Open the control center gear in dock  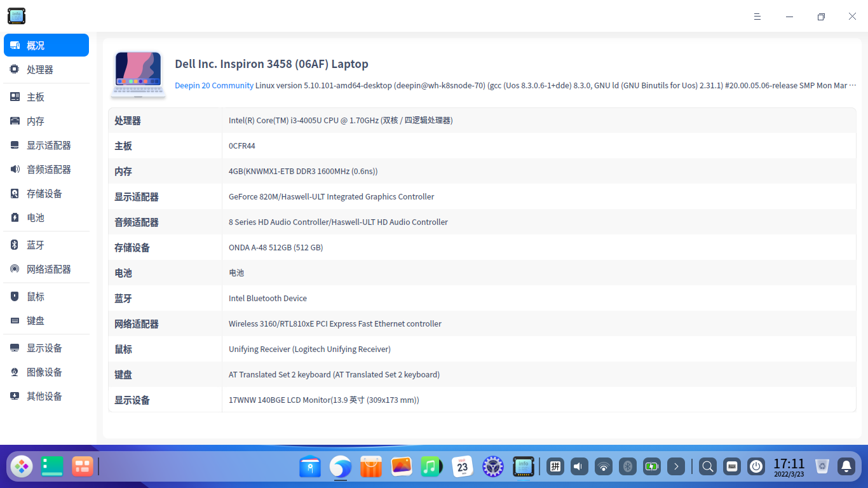[493, 467]
